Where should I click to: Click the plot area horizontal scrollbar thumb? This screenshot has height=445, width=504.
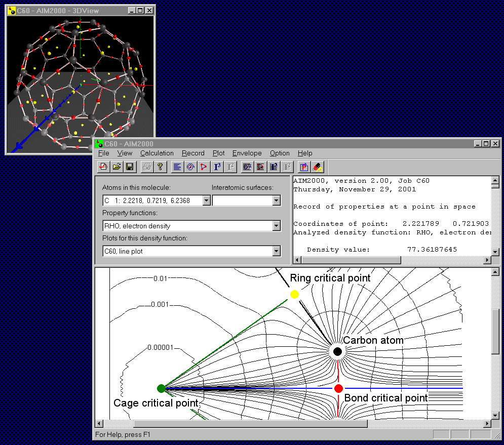(x=251, y=423)
